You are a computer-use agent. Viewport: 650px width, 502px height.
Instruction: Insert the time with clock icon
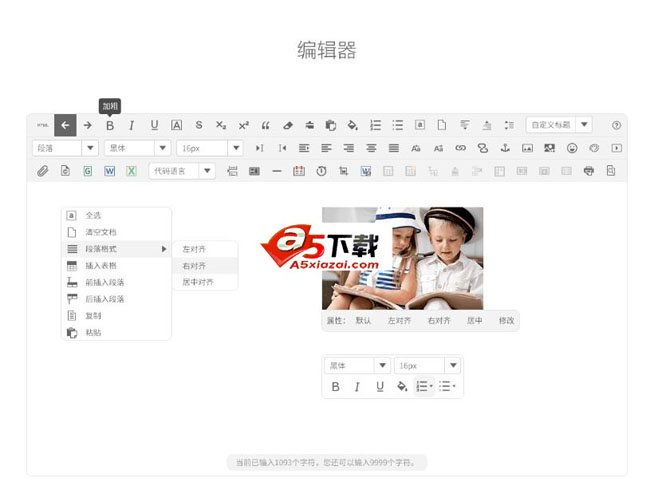[321, 171]
